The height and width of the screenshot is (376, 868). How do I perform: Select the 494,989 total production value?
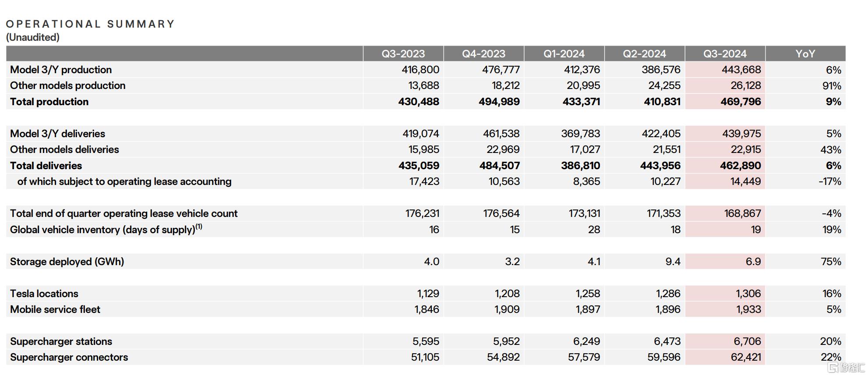pyautogui.click(x=499, y=102)
